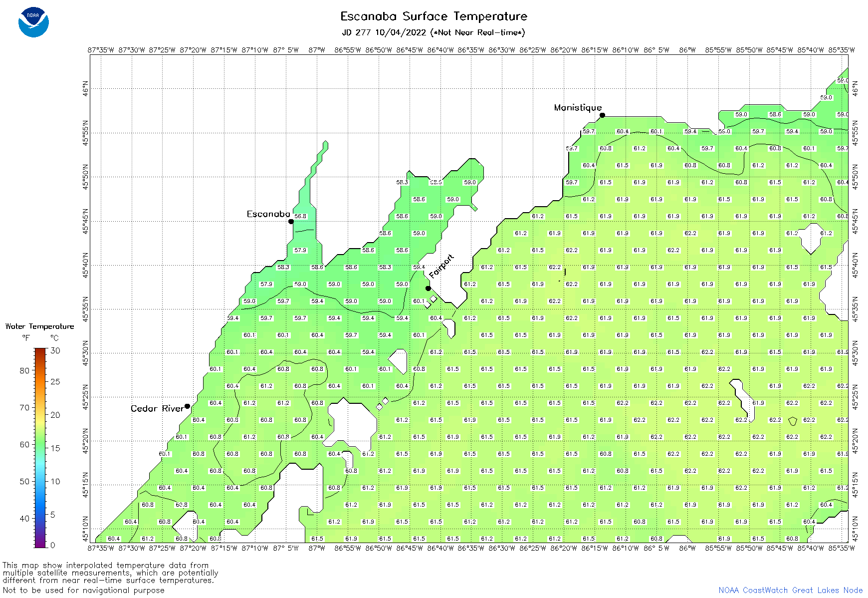Click the small hexagonal island outline near 62.2 readings
The height and width of the screenshot is (598, 868).
793,421
